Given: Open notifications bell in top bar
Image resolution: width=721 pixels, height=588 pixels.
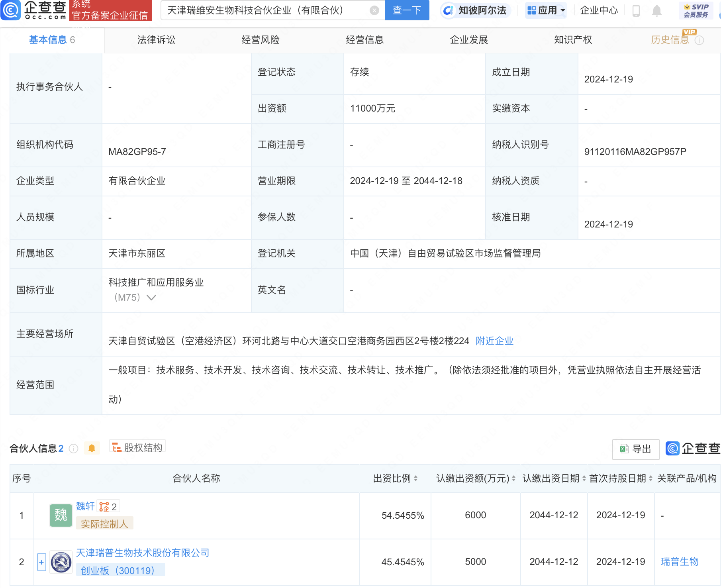Looking at the screenshot, I should coord(657,11).
